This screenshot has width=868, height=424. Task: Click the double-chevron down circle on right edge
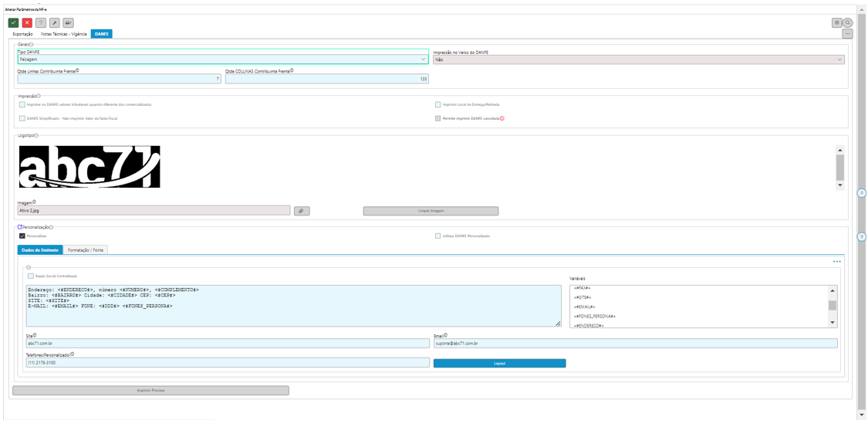point(861,236)
